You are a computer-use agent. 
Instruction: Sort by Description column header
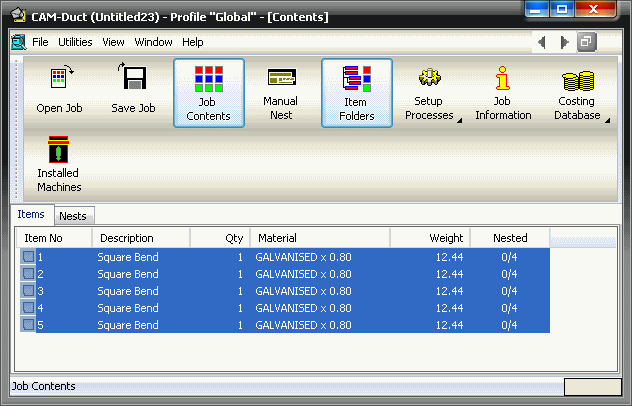point(141,238)
